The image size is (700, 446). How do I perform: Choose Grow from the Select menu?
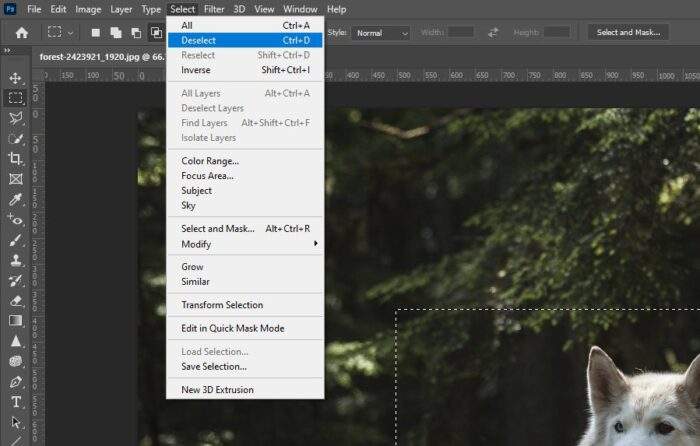pos(245,267)
